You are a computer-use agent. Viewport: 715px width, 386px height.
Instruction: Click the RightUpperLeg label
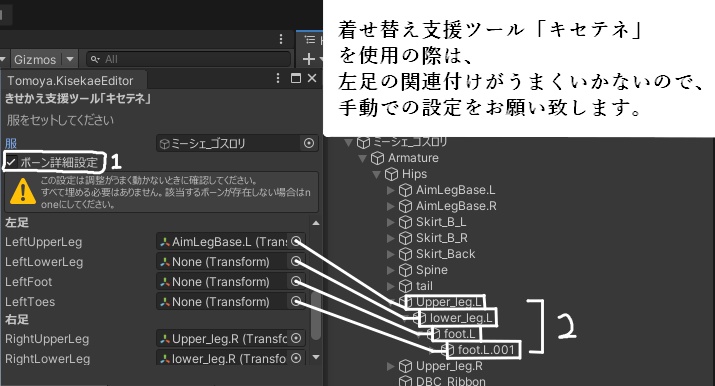pos(47,339)
